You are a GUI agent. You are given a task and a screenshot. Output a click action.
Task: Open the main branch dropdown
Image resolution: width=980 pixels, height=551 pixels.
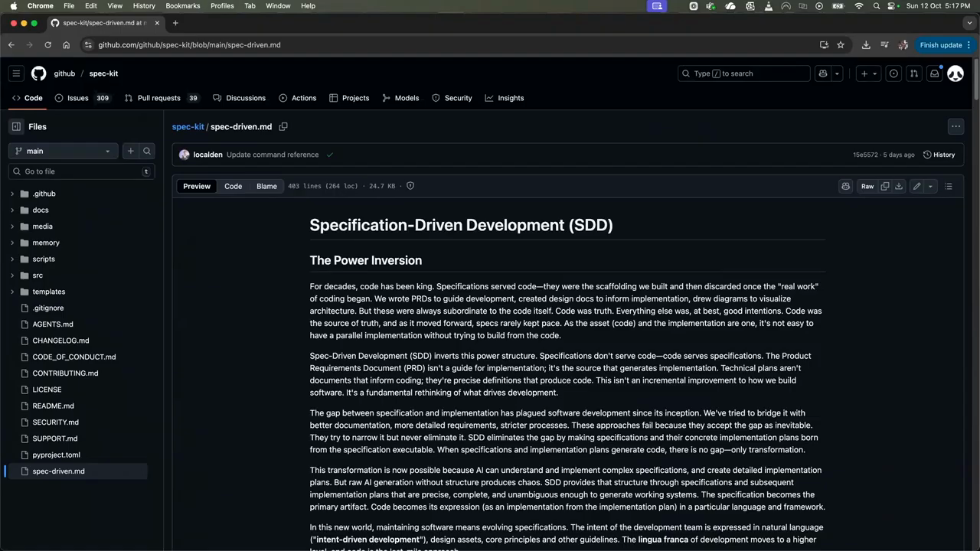click(64, 151)
